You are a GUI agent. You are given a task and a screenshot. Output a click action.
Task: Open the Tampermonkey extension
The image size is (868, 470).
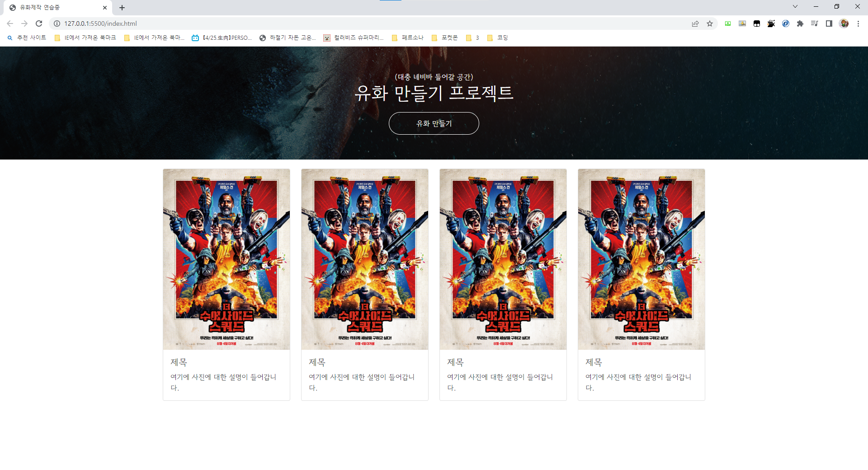[x=757, y=23]
